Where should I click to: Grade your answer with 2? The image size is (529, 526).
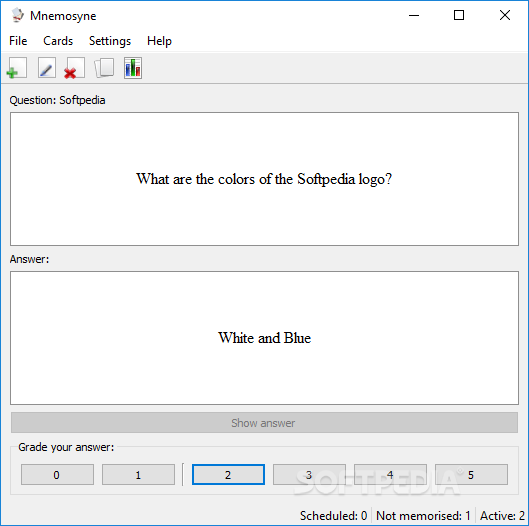pyautogui.click(x=228, y=475)
